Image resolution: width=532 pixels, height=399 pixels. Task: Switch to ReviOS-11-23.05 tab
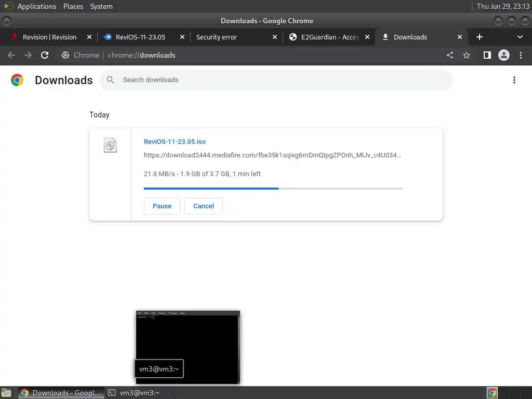(140, 37)
